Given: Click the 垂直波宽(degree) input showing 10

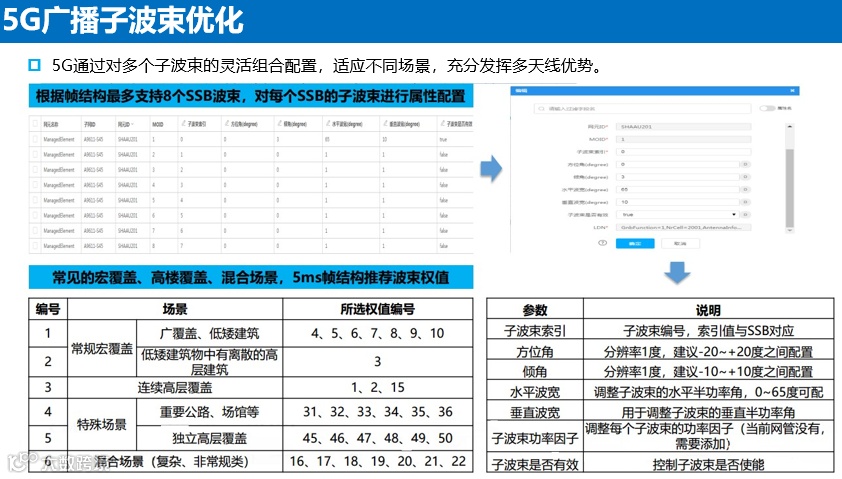Looking at the screenshot, I should tap(678, 202).
